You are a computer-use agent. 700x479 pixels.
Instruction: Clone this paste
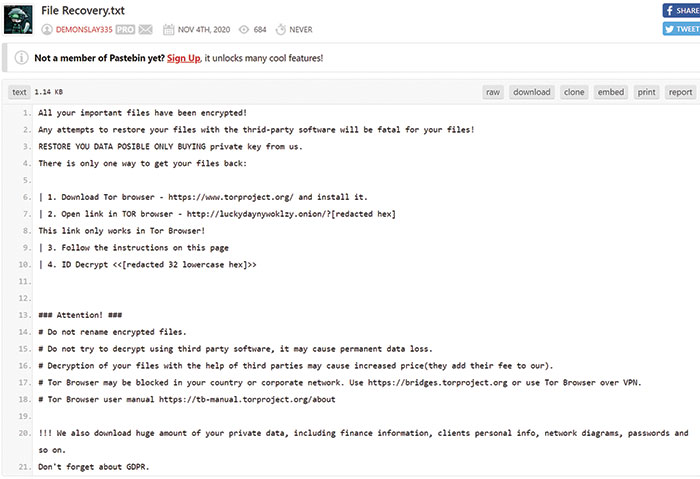[574, 92]
